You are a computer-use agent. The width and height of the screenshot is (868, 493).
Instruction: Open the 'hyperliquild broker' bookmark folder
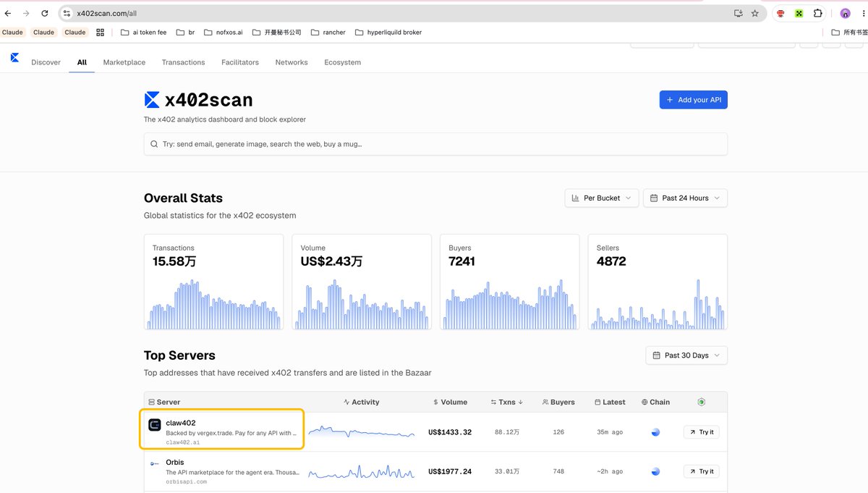(388, 32)
